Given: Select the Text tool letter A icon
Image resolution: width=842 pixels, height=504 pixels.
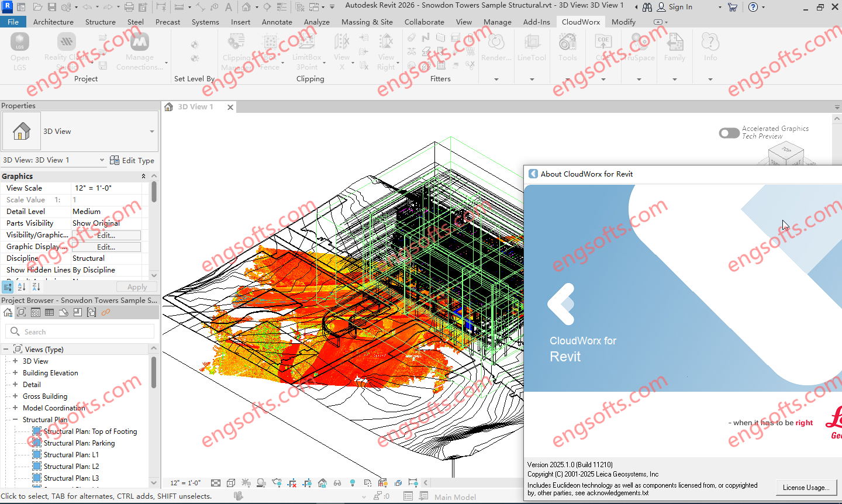Looking at the screenshot, I should [x=228, y=7].
